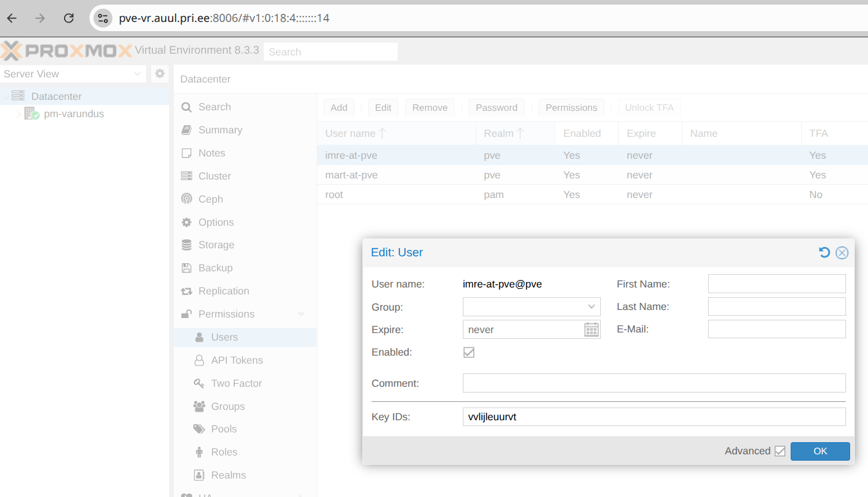
Task: Select the Storage database icon
Action: (186, 245)
